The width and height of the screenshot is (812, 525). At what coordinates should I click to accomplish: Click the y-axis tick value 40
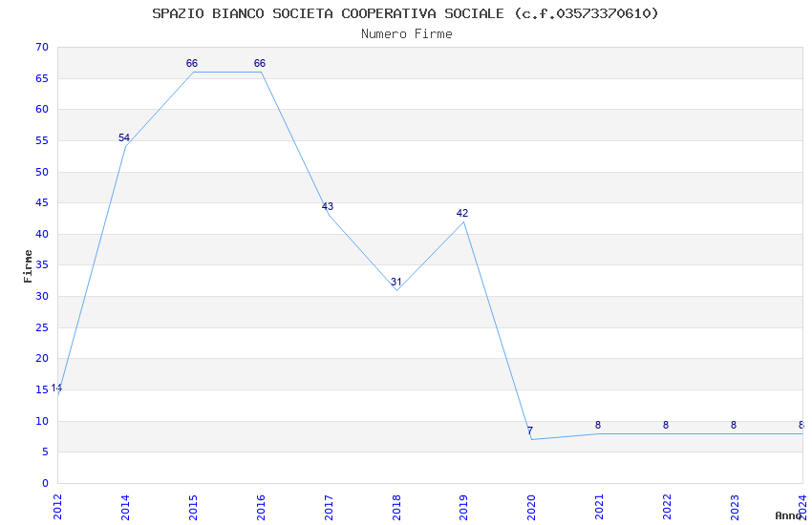(x=42, y=234)
